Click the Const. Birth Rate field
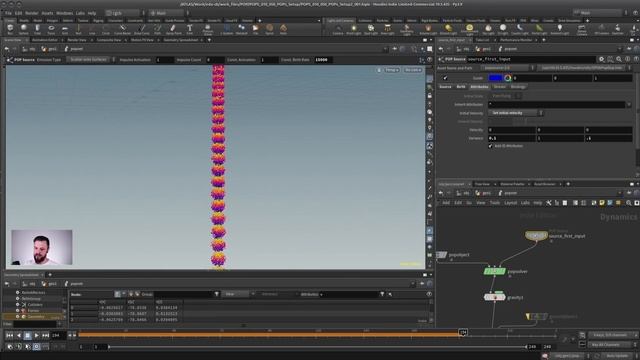This screenshot has width=640, height=360. (x=323, y=60)
